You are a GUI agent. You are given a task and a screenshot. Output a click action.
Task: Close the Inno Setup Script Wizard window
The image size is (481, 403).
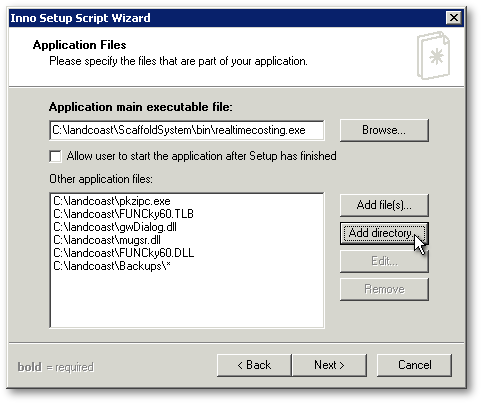[454, 17]
